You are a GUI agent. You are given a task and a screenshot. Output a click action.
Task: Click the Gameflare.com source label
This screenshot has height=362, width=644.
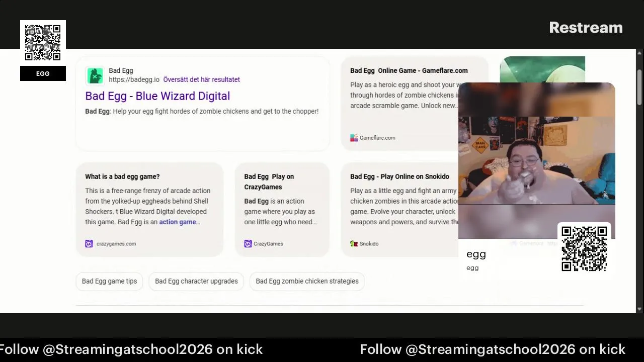(x=377, y=138)
